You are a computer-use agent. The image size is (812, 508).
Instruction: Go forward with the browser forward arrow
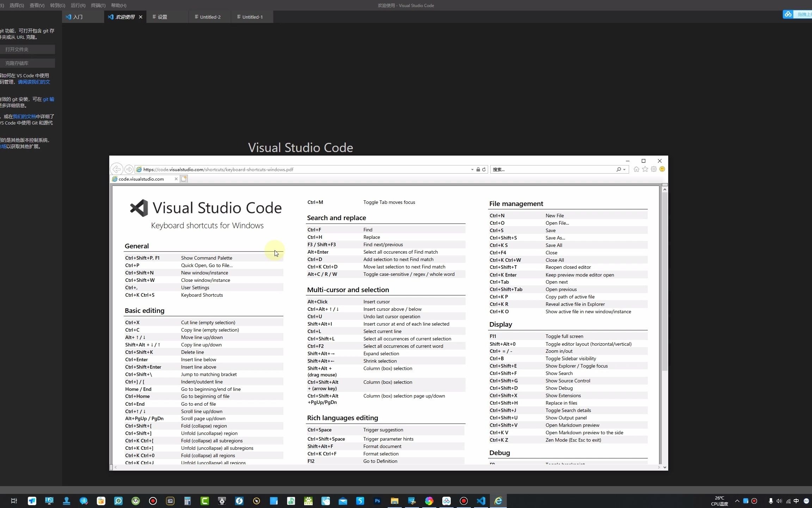(x=129, y=169)
